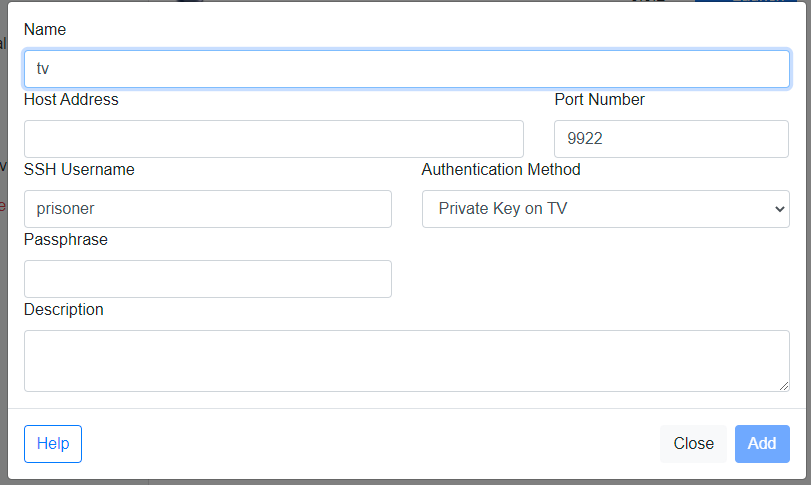Open the Authentication Method dropdown
Screen dimensions: 811x485
click(x=606, y=209)
